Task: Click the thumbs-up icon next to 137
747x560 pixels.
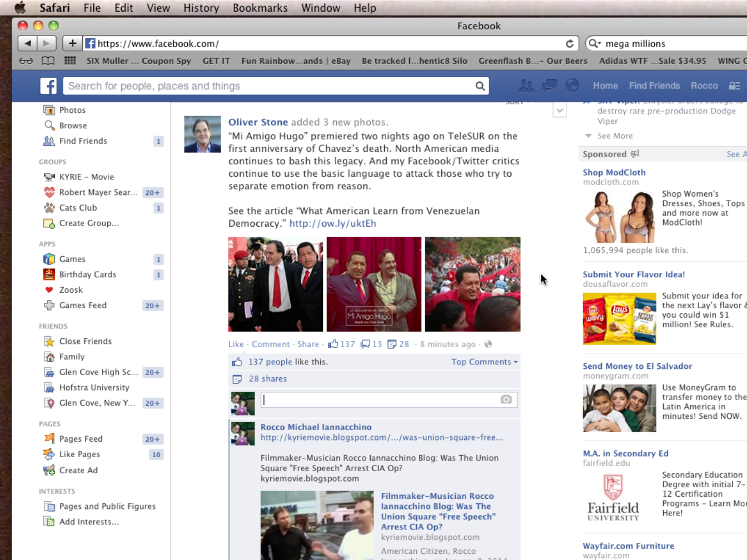Action: (x=333, y=344)
